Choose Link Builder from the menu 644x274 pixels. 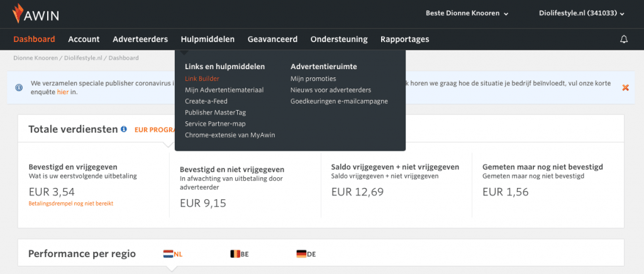(202, 79)
